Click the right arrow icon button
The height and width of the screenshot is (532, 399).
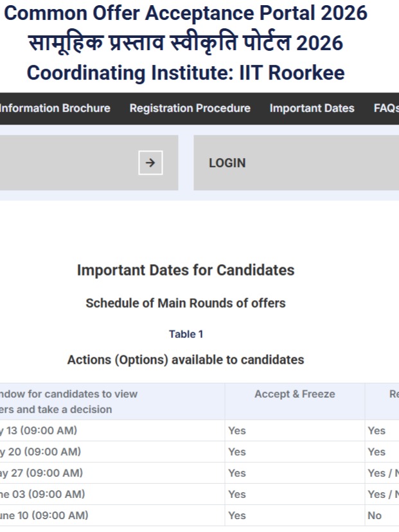click(150, 163)
